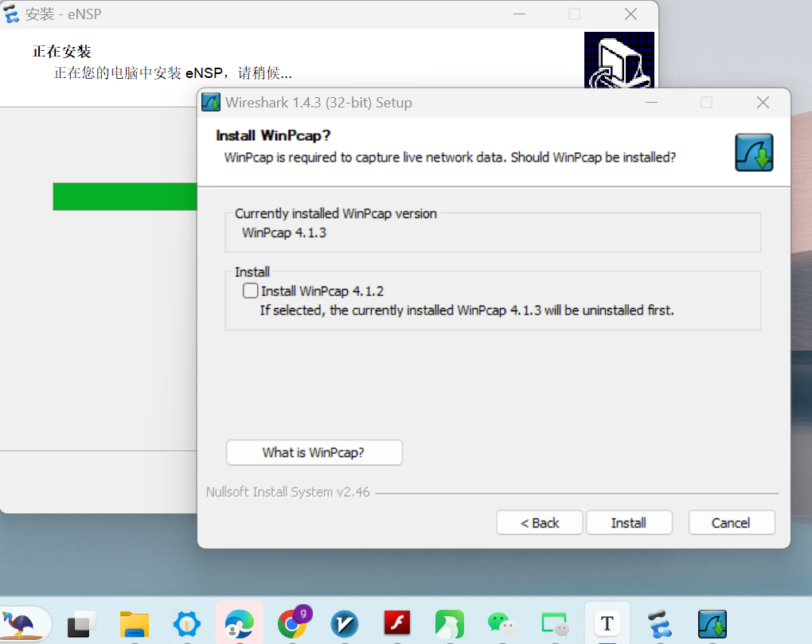Click the What is WinPcap? button
The image size is (812, 644).
pyautogui.click(x=314, y=453)
